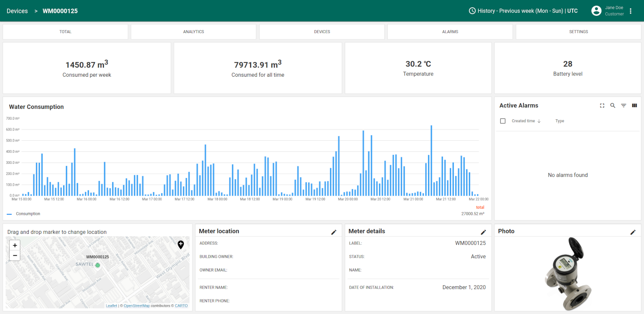Zoom in on the map with plus control

click(15, 245)
